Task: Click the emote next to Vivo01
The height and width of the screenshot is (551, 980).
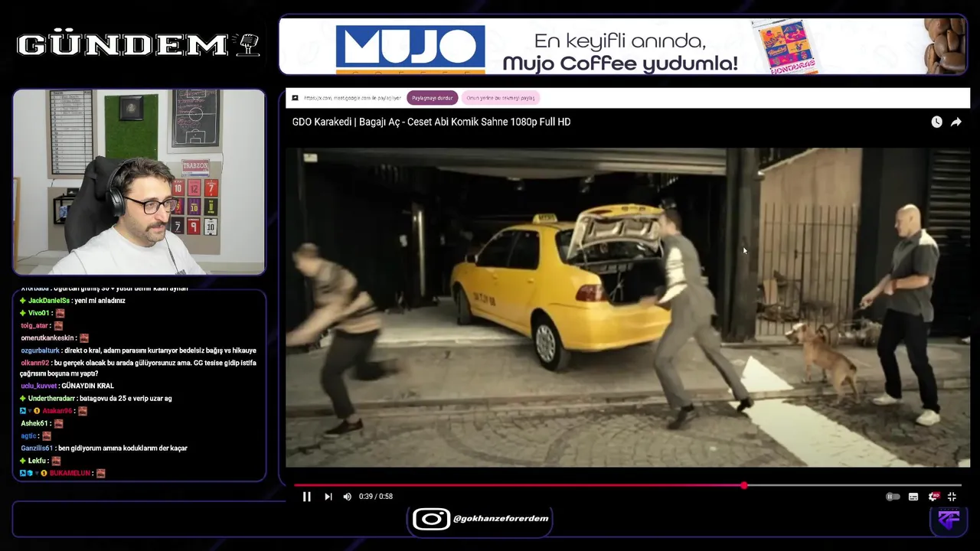Action: pos(60,313)
